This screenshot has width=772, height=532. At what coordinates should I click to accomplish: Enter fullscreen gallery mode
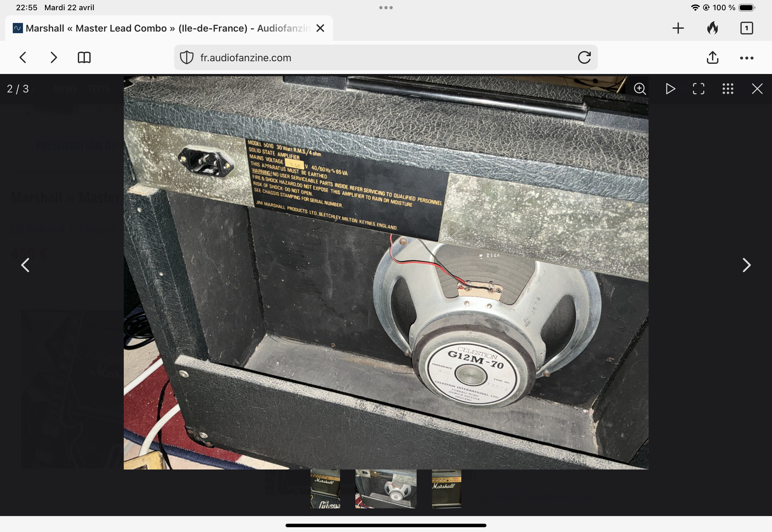click(x=698, y=89)
